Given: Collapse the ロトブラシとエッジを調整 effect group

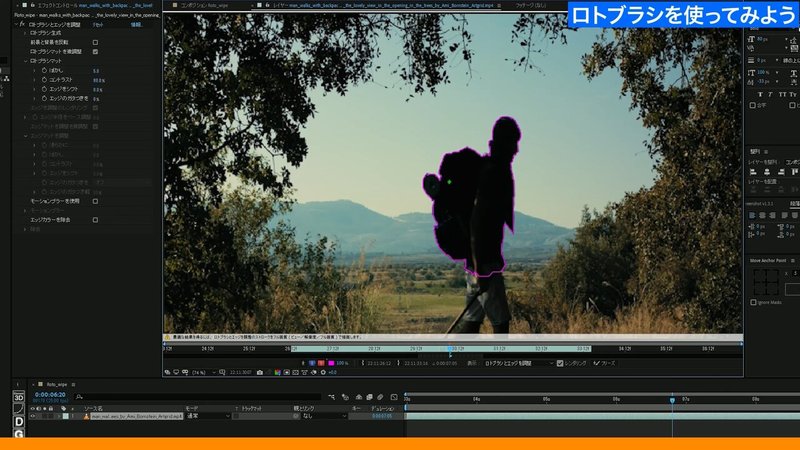Looking at the screenshot, I should pyautogui.click(x=16, y=24).
